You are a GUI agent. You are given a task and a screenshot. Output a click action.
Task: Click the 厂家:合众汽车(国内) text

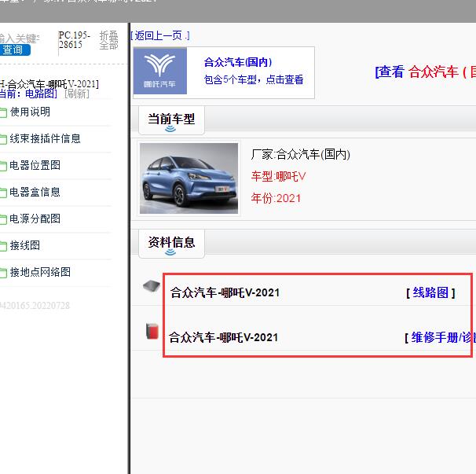coord(301,154)
